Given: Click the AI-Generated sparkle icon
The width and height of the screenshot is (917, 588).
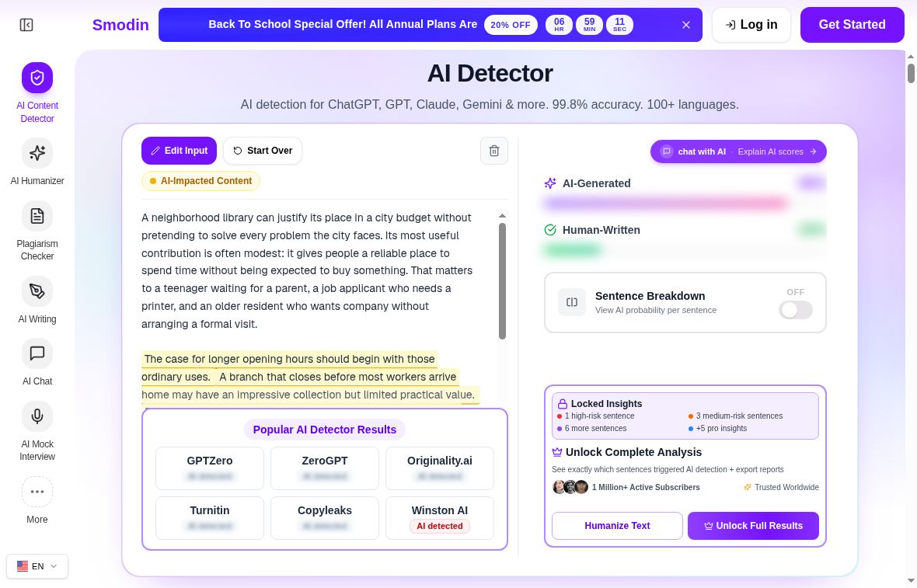Looking at the screenshot, I should pos(550,183).
